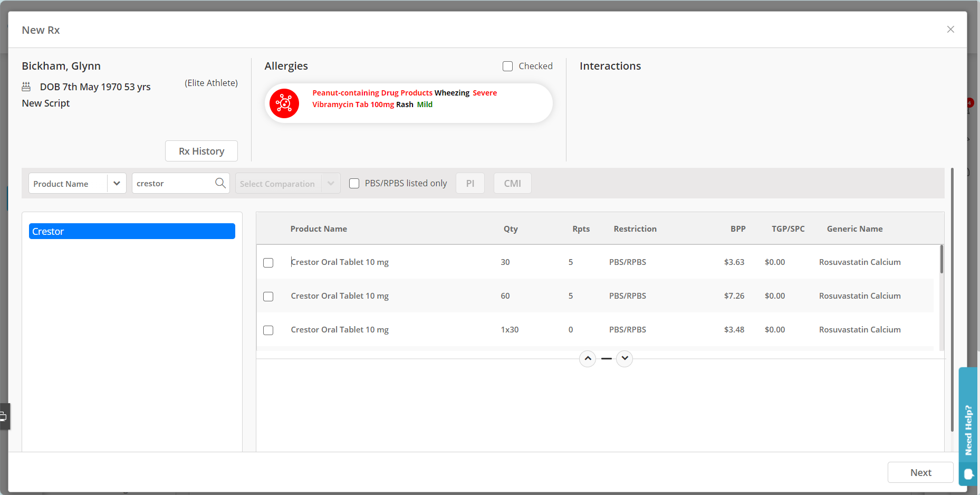Click the Restriction column header

click(635, 229)
